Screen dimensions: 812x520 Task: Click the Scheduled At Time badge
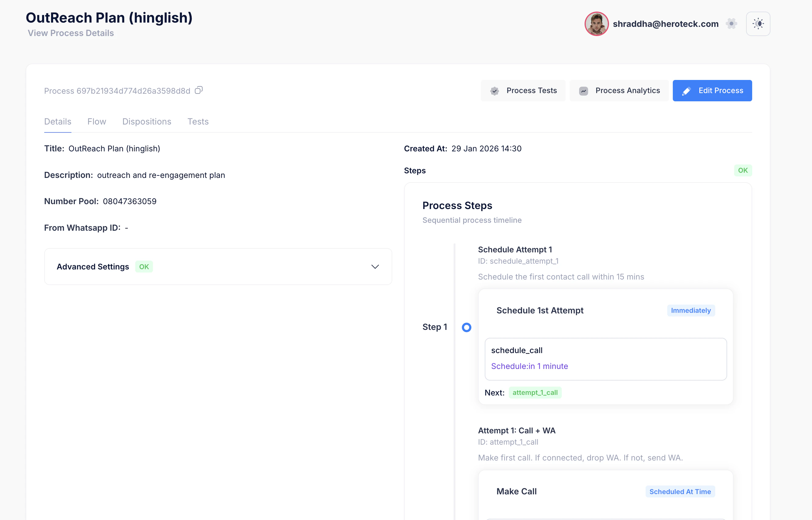click(x=680, y=492)
